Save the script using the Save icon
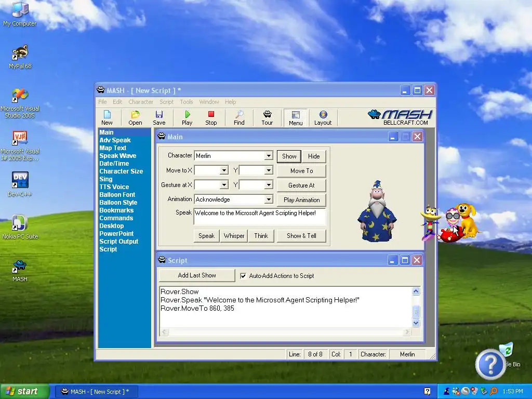Image resolution: width=532 pixels, height=399 pixels. tap(159, 118)
